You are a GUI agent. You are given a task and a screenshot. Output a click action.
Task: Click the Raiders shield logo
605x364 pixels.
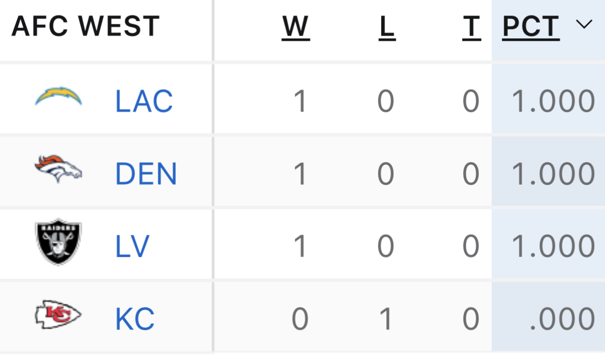58,242
